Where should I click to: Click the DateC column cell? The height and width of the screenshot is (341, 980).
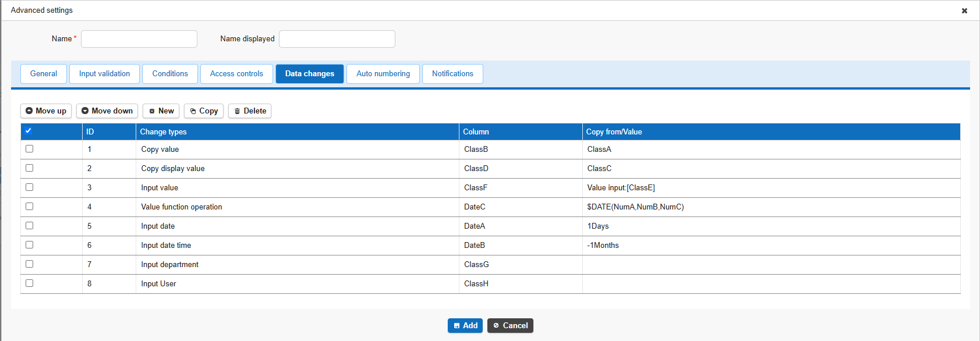(521, 207)
